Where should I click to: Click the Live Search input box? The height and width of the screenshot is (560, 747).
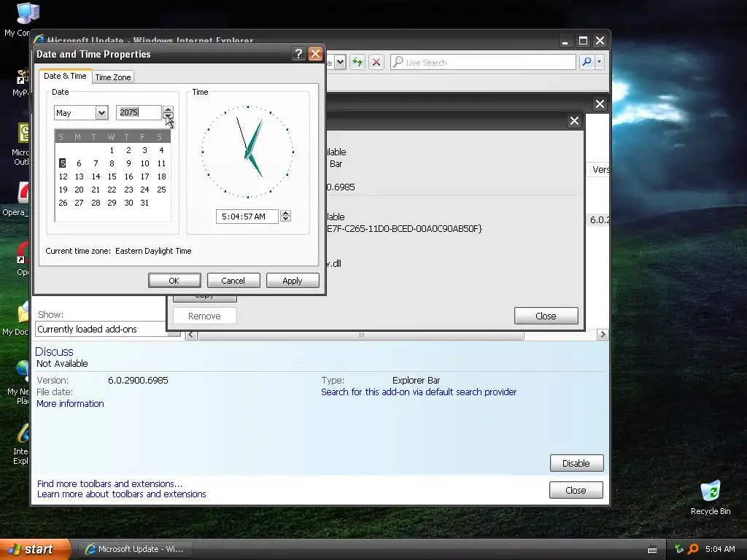(483, 63)
